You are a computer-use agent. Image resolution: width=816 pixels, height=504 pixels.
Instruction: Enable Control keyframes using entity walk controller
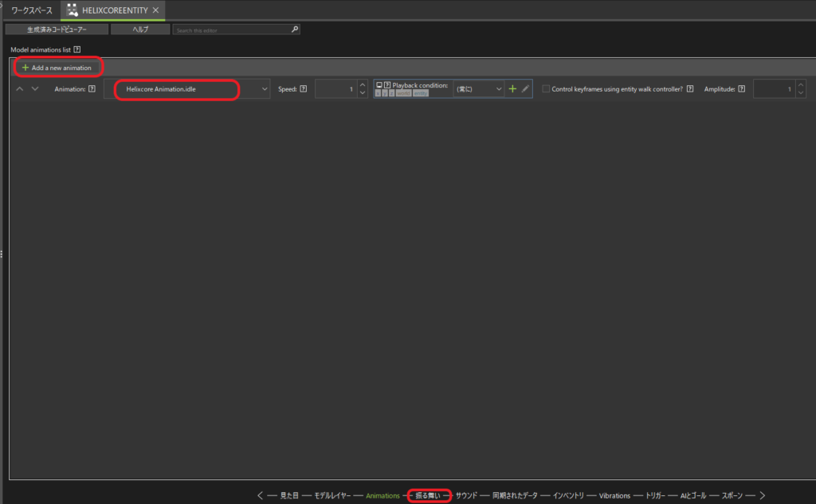point(546,89)
